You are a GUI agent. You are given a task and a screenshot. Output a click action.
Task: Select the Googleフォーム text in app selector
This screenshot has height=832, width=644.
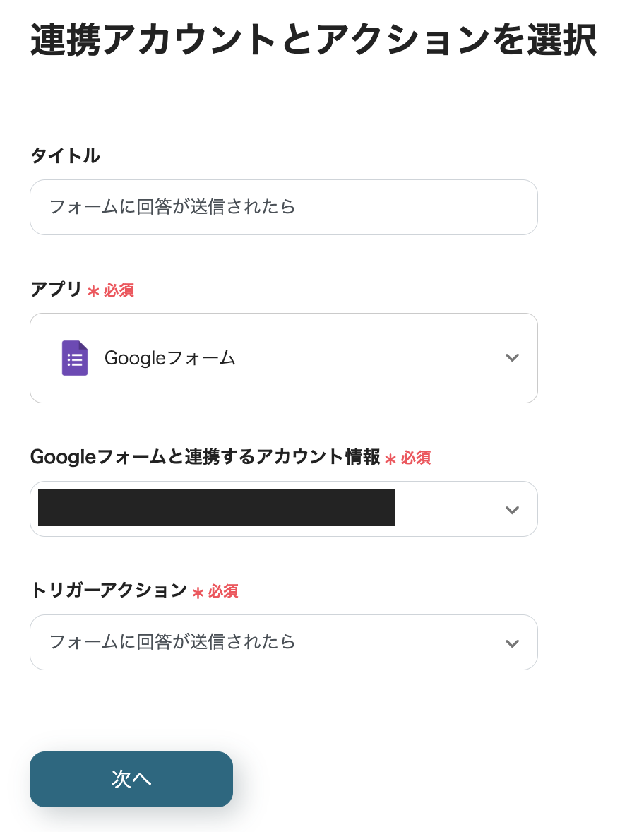pyautogui.click(x=170, y=358)
